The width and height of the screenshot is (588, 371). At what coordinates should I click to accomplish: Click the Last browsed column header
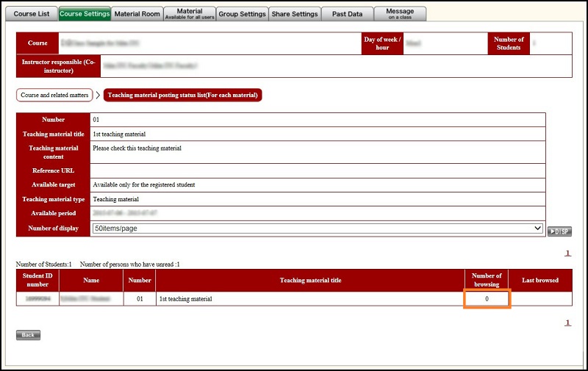(x=540, y=280)
